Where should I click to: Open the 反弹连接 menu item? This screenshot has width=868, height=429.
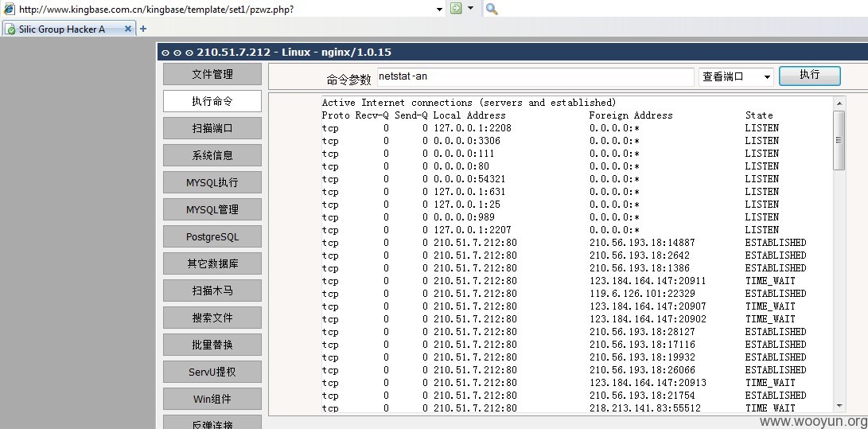click(212, 423)
